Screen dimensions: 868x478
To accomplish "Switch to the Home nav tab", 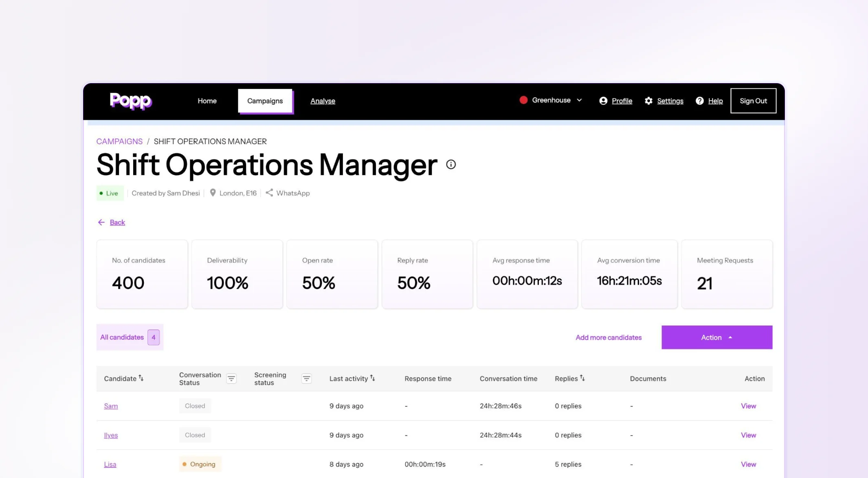I will click(207, 101).
